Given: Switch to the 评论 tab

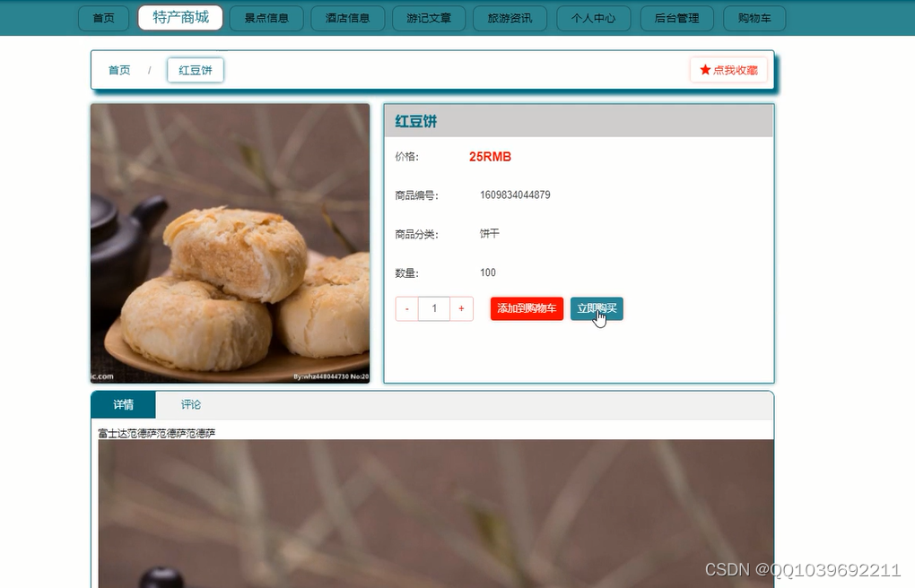Looking at the screenshot, I should tap(191, 404).
